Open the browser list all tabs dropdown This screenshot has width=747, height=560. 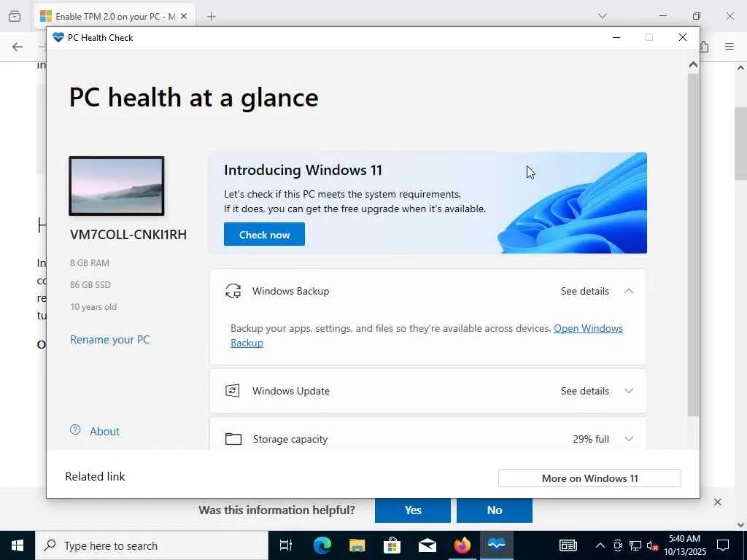pyautogui.click(x=602, y=16)
